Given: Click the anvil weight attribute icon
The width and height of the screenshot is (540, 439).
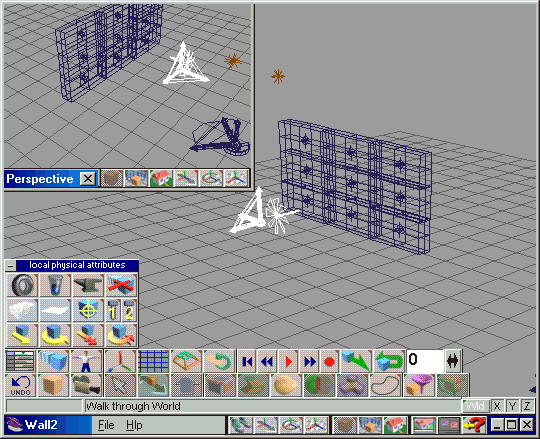Looking at the screenshot, I should 88,285.
